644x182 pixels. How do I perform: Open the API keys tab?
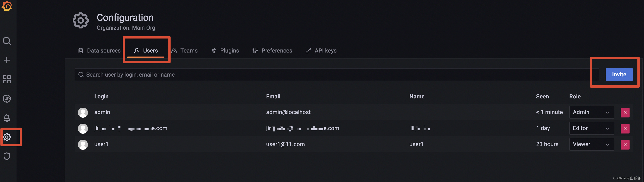[321, 51]
